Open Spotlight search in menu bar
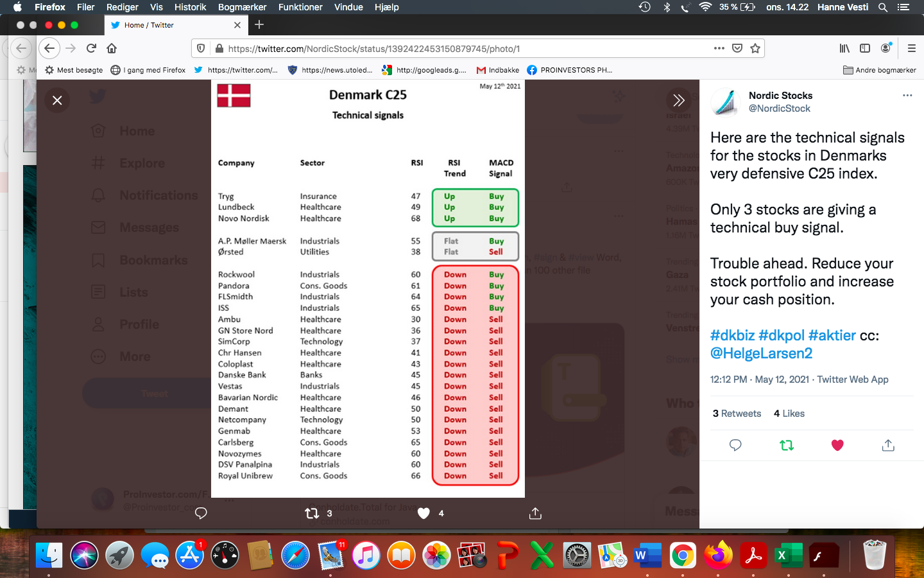924x578 pixels. (x=883, y=7)
